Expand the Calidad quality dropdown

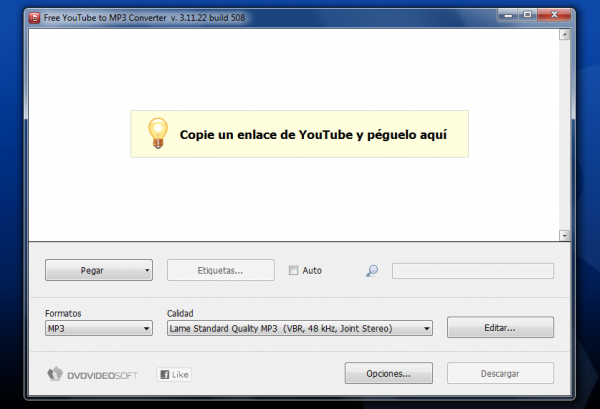coord(299,328)
